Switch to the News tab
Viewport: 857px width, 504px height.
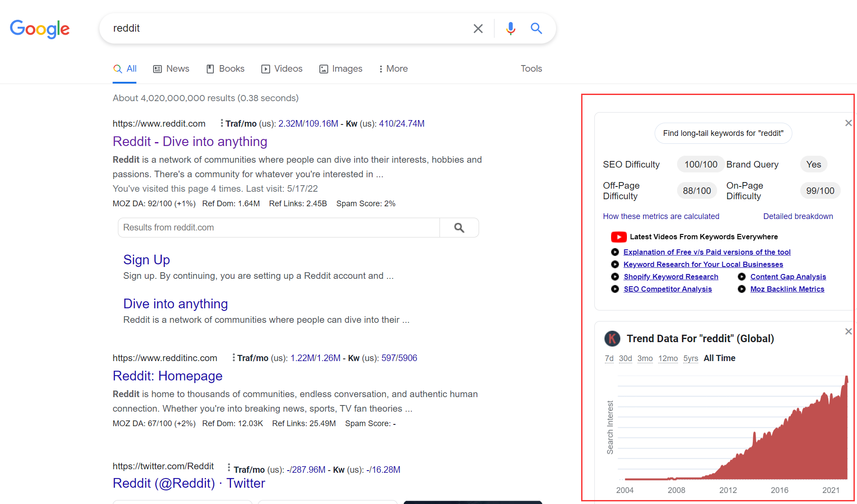pos(171,69)
